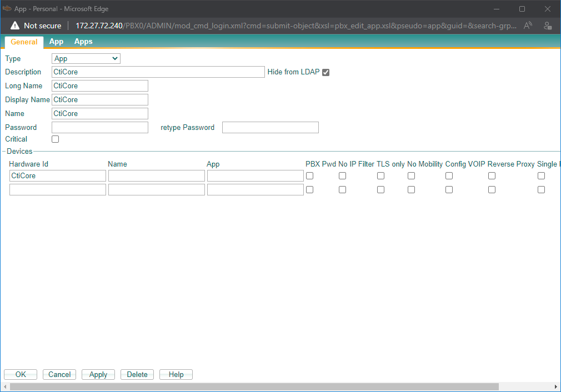Click the app icon in title bar

pyautogui.click(x=7, y=8)
